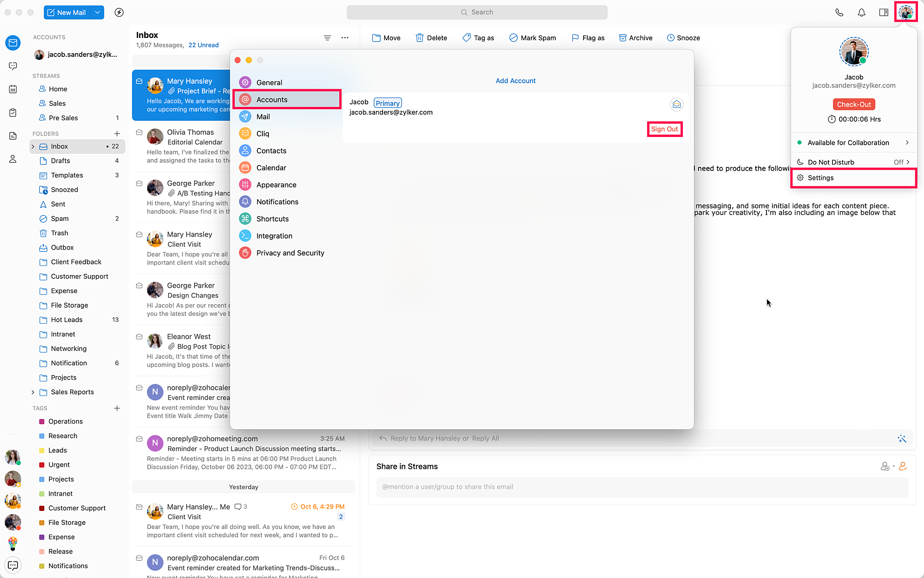Viewport: 924px width, 578px height.
Task: Click the Archive toolbar icon
Action: pyautogui.click(x=622, y=38)
